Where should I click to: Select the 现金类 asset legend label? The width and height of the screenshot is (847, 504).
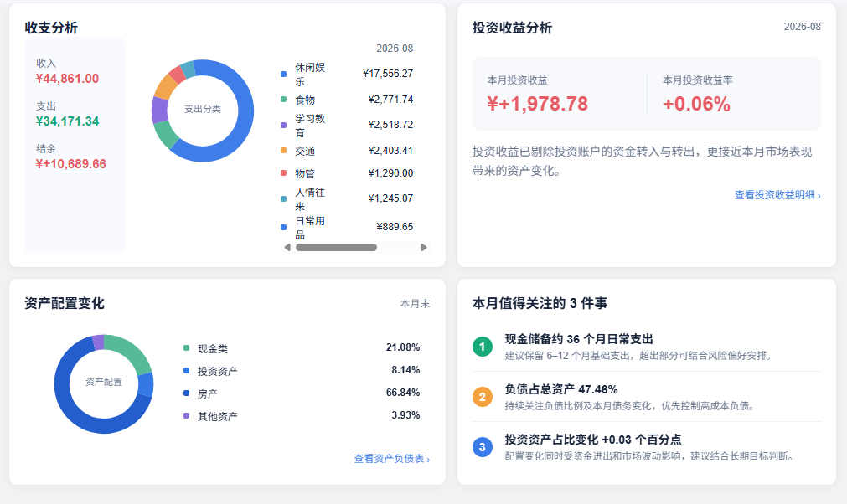[x=213, y=348]
